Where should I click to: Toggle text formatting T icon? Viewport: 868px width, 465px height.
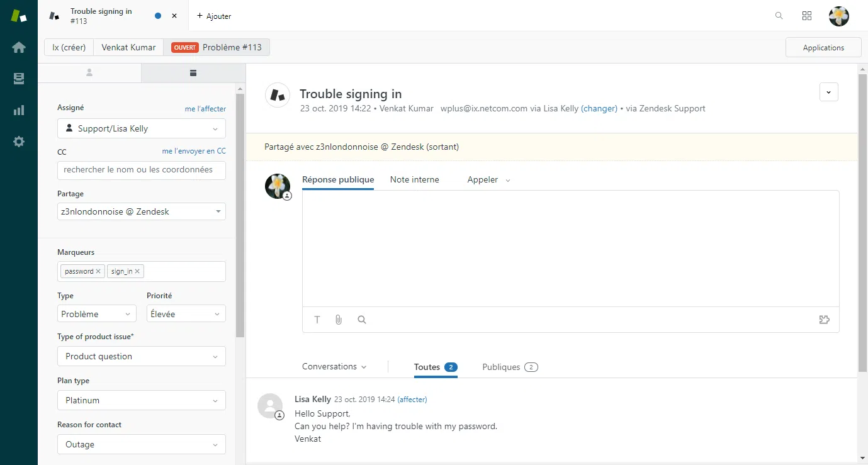[x=317, y=320]
